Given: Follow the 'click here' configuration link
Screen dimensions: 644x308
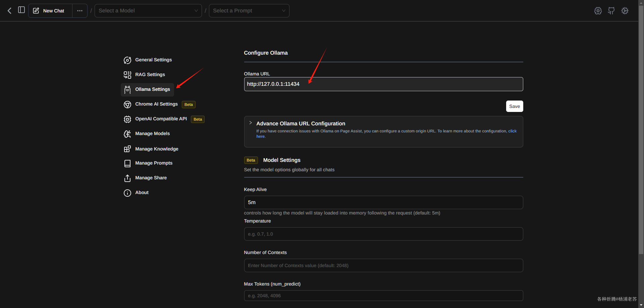Looking at the screenshot, I should coord(512,131).
